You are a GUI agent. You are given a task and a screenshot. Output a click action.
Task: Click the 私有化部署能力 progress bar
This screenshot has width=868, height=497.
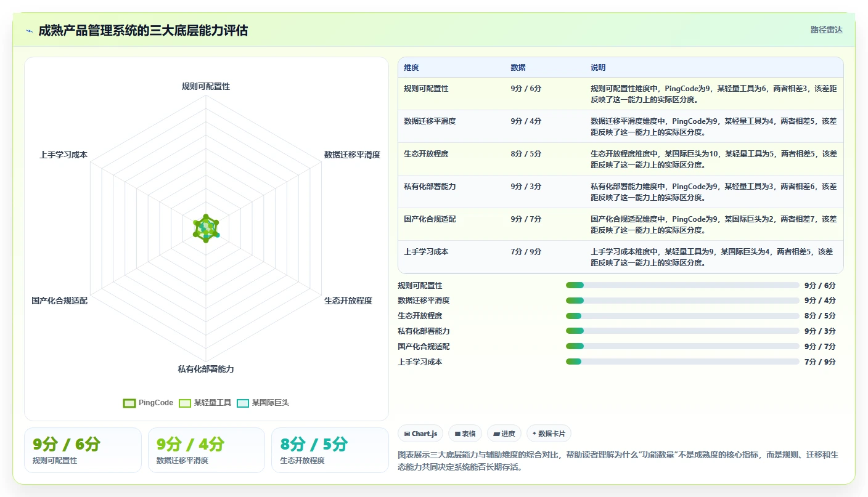coord(682,331)
